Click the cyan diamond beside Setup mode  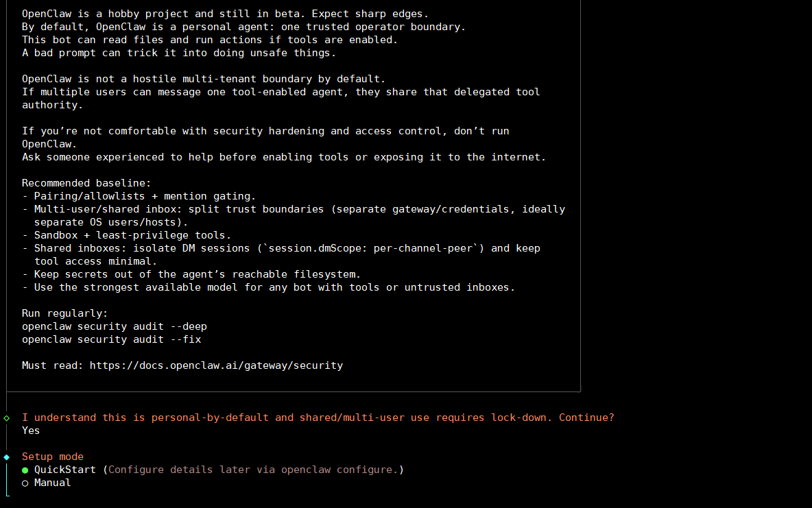[7, 457]
